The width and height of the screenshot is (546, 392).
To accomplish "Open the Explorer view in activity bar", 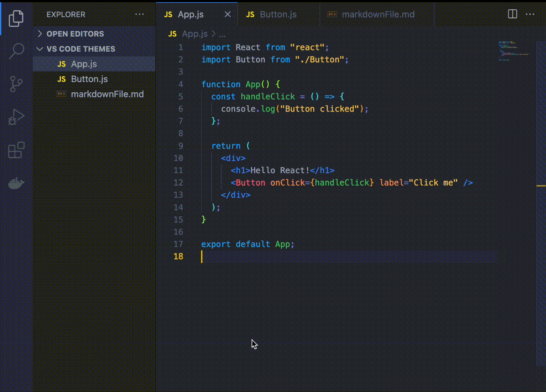I will click(16, 18).
